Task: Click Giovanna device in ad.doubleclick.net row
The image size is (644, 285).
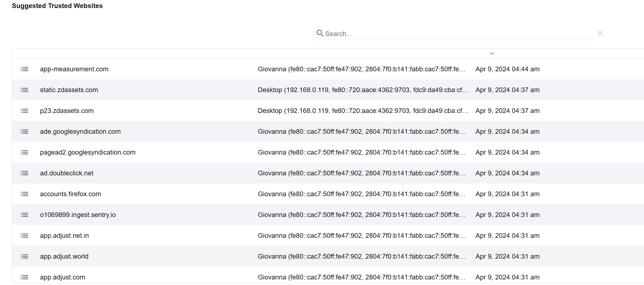Action: point(362,173)
